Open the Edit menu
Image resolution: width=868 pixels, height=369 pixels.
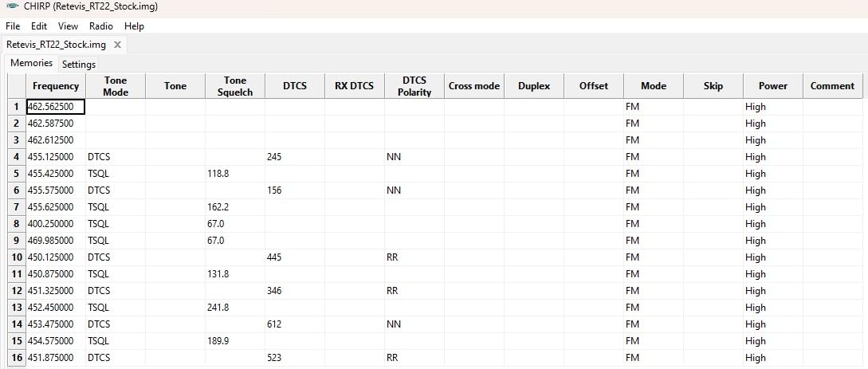click(x=39, y=26)
